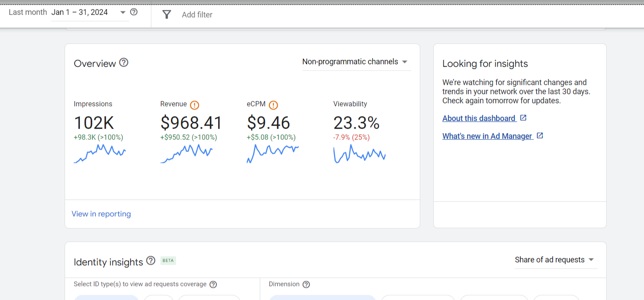
Task: Open About this dashboard link
Action: click(x=479, y=118)
